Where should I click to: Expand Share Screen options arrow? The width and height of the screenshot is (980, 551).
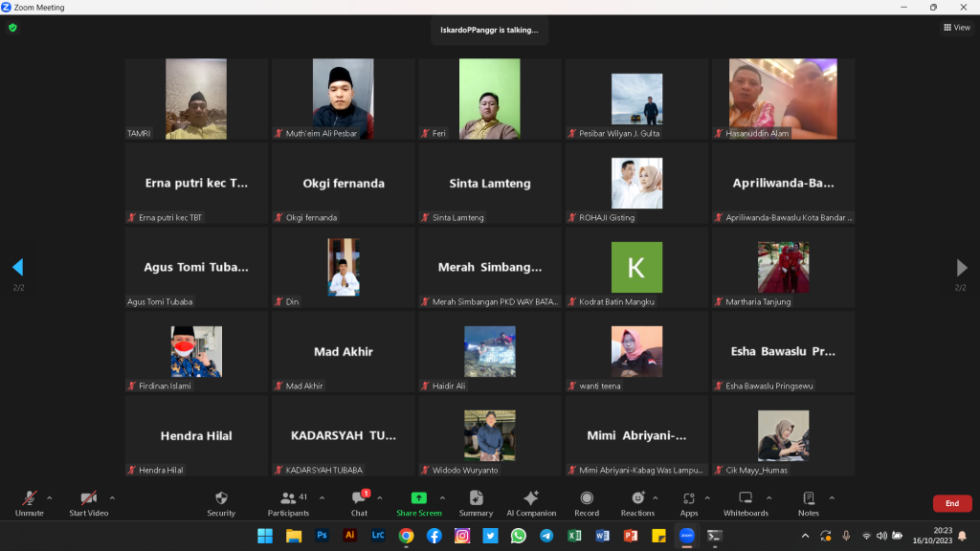[x=442, y=497]
